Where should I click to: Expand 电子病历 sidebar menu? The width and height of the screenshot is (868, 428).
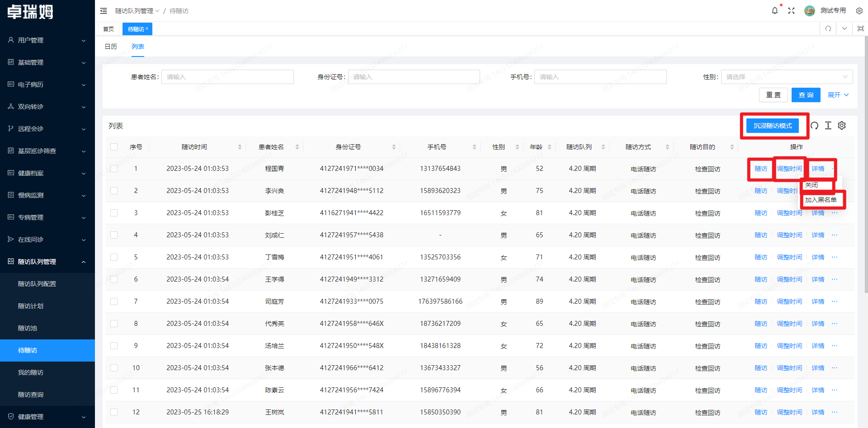click(47, 85)
